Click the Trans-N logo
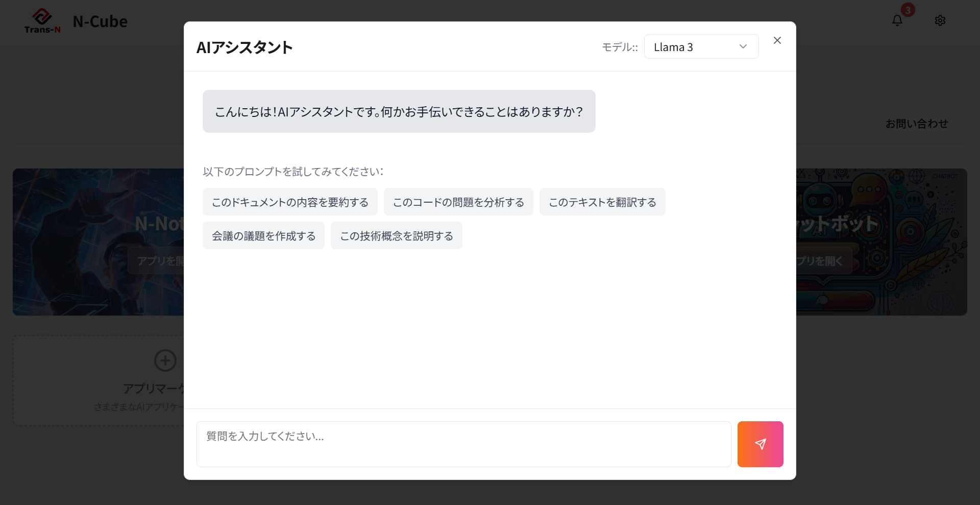This screenshot has width=980, height=505. pyautogui.click(x=42, y=21)
